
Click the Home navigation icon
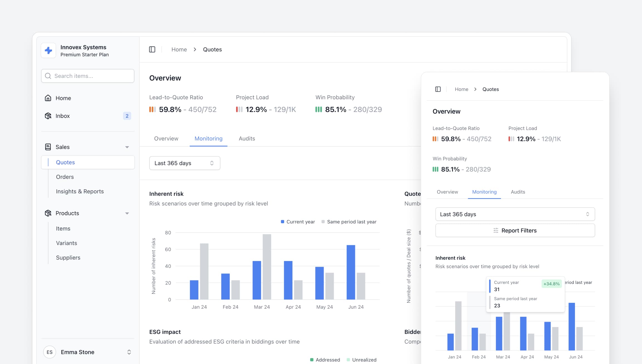tap(48, 98)
